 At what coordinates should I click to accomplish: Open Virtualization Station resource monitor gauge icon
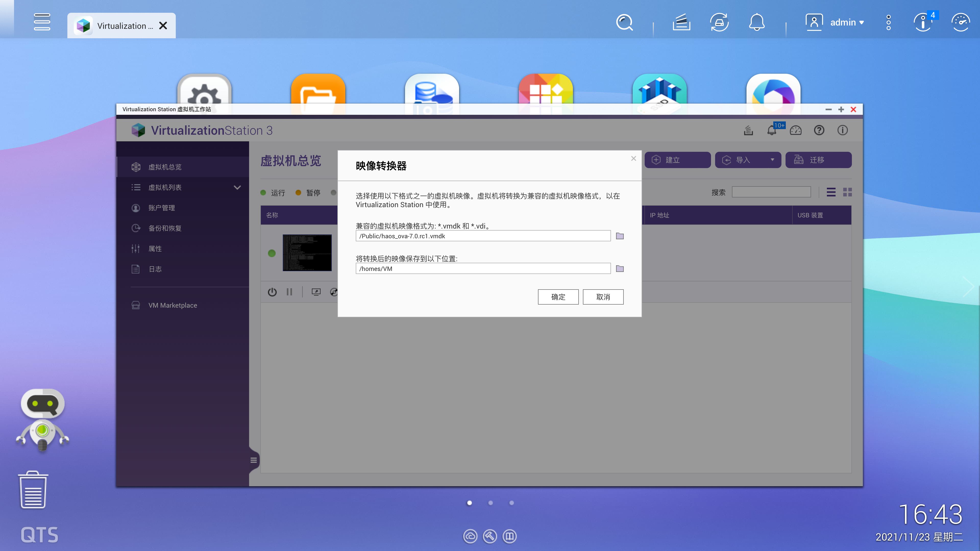pos(795,130)
